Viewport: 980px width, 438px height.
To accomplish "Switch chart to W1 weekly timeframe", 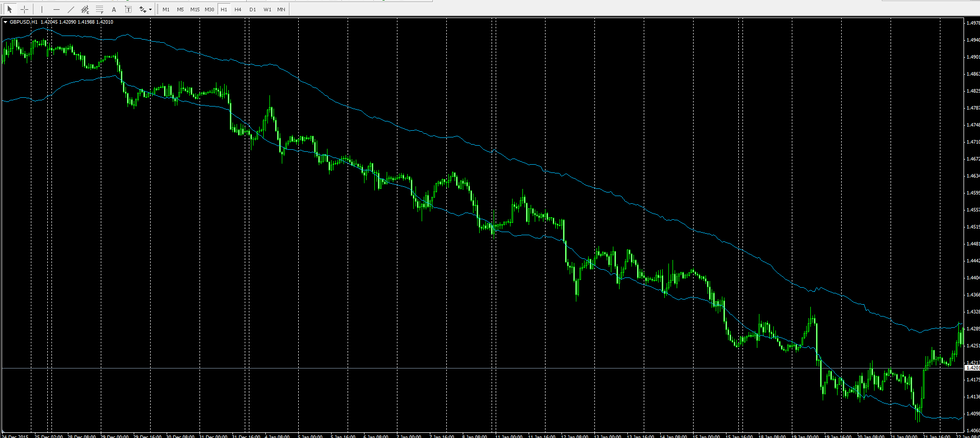I will click(x=267, y=9).
